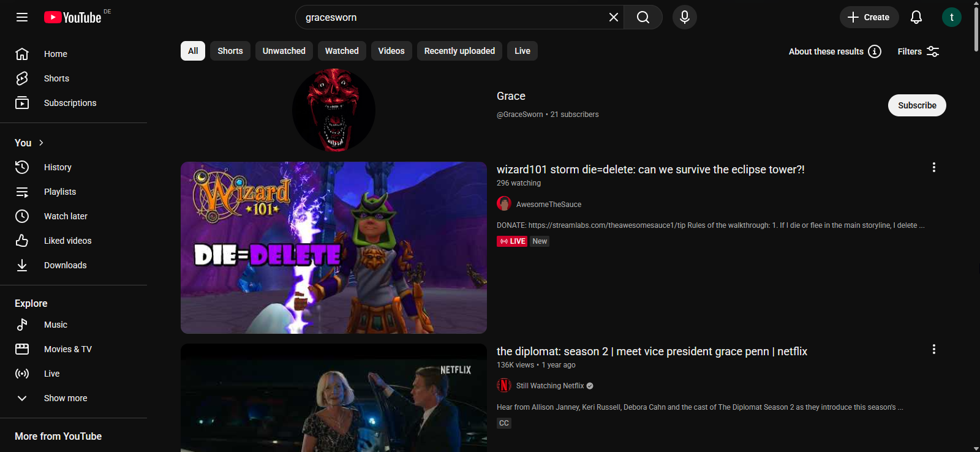Screen dimensions: 980x452
Task: Click the '136K views' text
Action: coord(516,365)
